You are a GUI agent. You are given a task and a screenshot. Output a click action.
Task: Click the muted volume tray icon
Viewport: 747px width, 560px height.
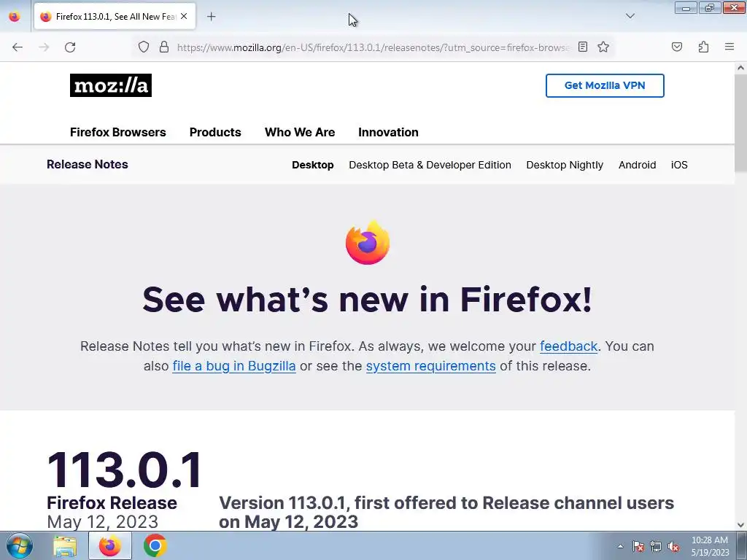tap(673, 546)
